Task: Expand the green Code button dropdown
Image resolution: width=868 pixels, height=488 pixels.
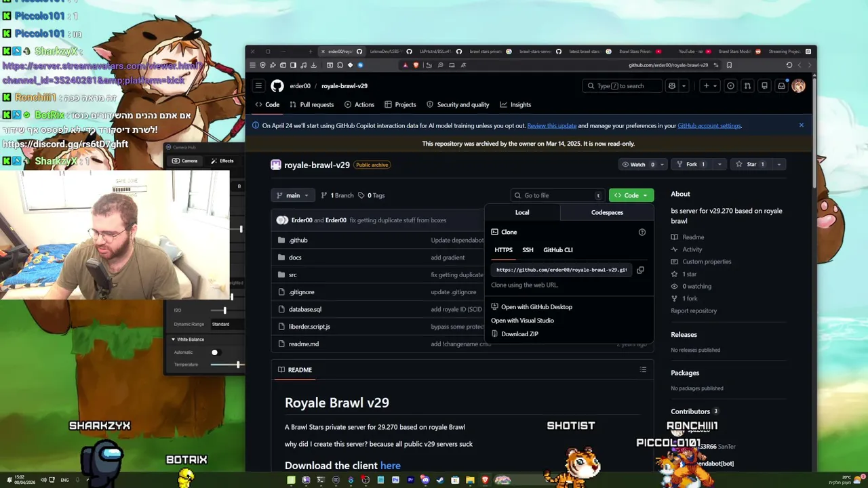Action: click(631, 195)
